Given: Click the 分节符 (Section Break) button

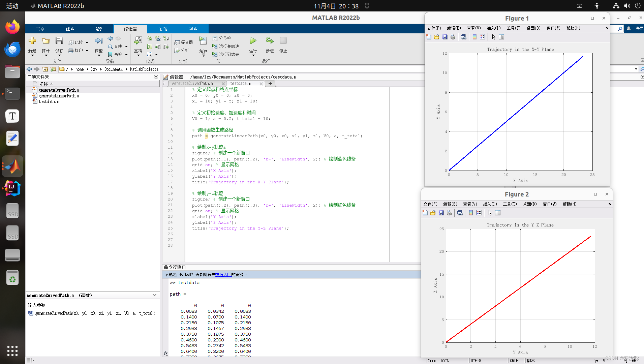Looking at the screenshot, I should point(222,38).
